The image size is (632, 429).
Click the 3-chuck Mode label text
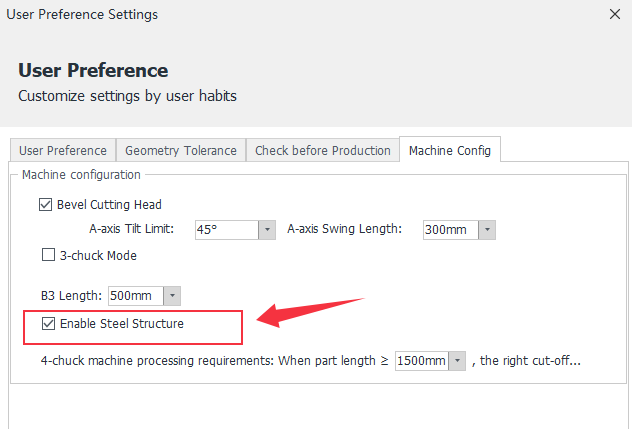(98, 256)
